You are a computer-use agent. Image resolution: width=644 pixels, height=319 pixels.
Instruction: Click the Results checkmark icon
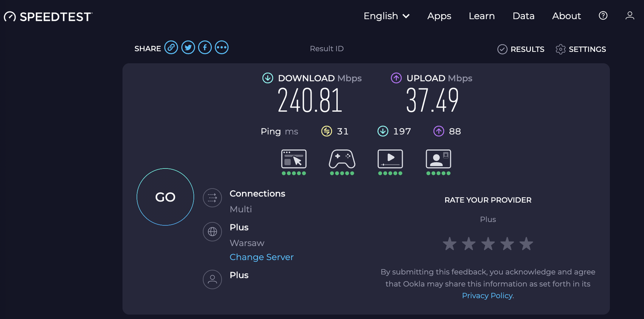pyautogui.click(x=502, y=49)
